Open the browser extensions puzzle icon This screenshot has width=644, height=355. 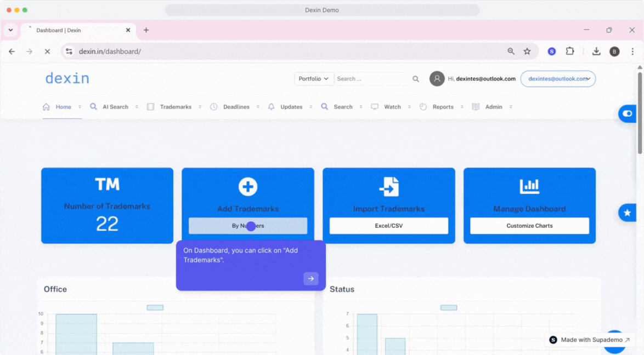pyautogui.click(x=570, y=51)
